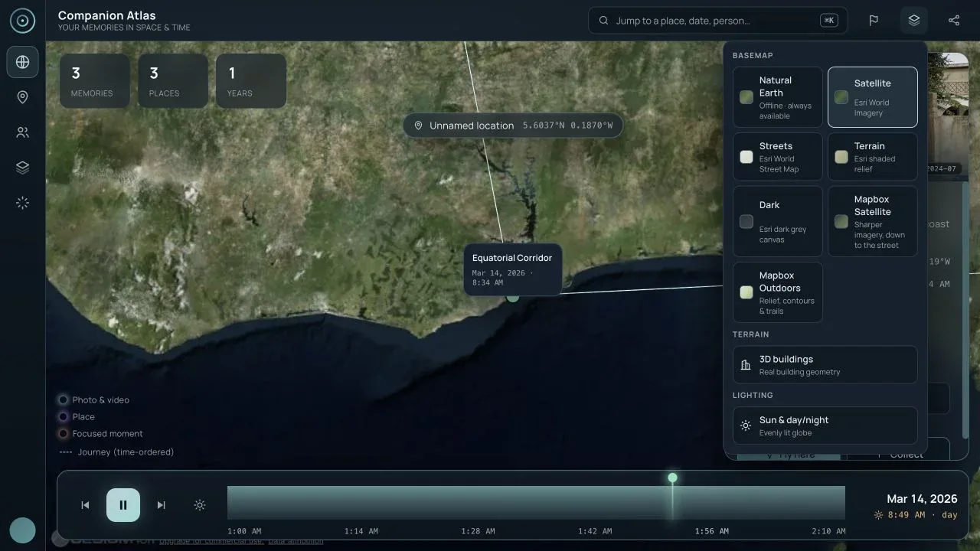Select the Mapbox Satellite basemap
This screenshot has width=980, height=551.
(x=873, y=221)
